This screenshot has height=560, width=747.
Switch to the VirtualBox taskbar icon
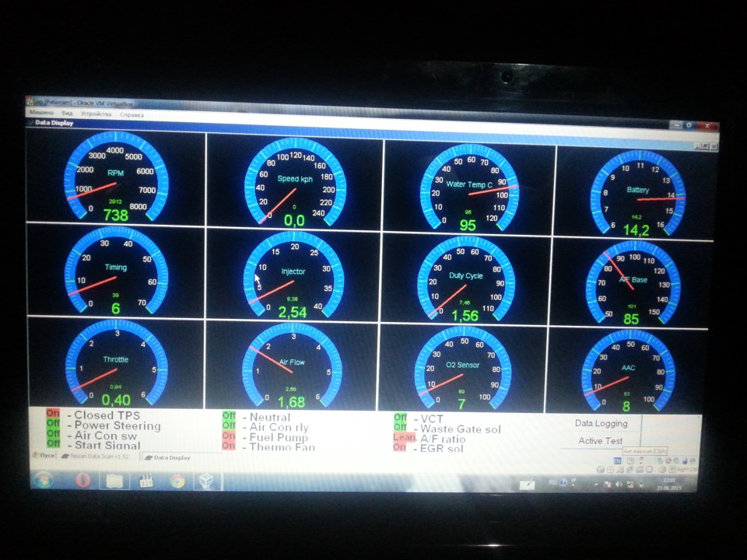[209, 481]
